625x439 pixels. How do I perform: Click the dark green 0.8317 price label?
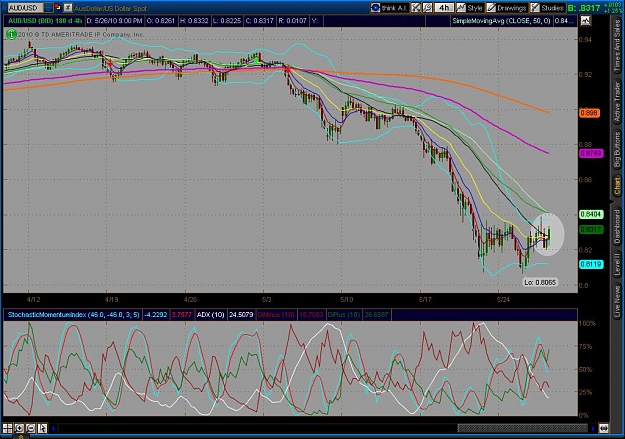(x=591, y=229)
